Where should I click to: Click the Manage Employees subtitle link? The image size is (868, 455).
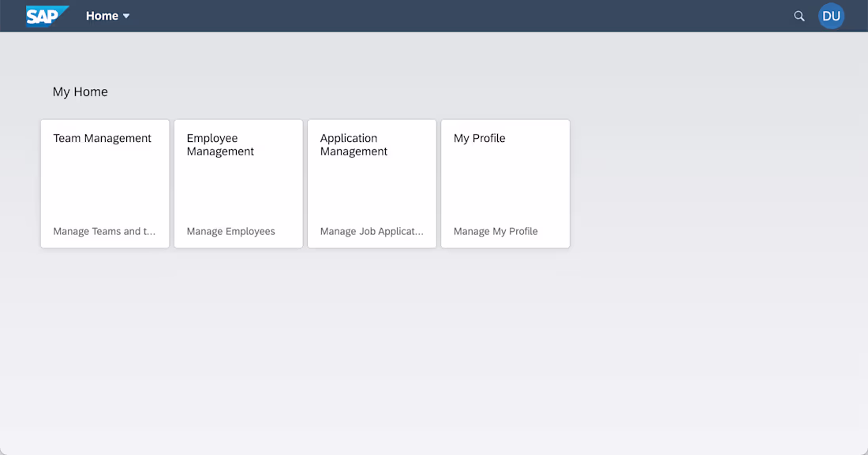pos(230,231)
